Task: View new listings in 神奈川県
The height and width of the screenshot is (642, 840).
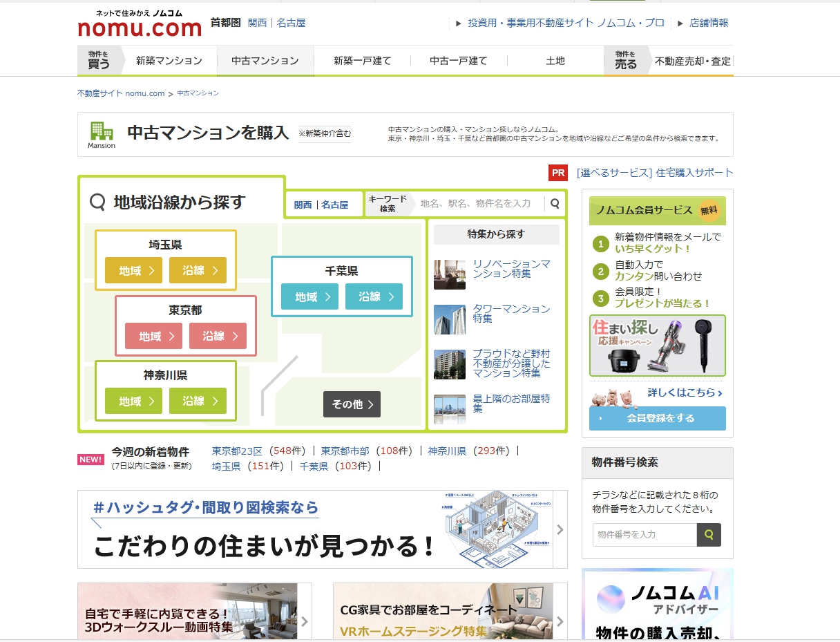Action: pos(447,451)
